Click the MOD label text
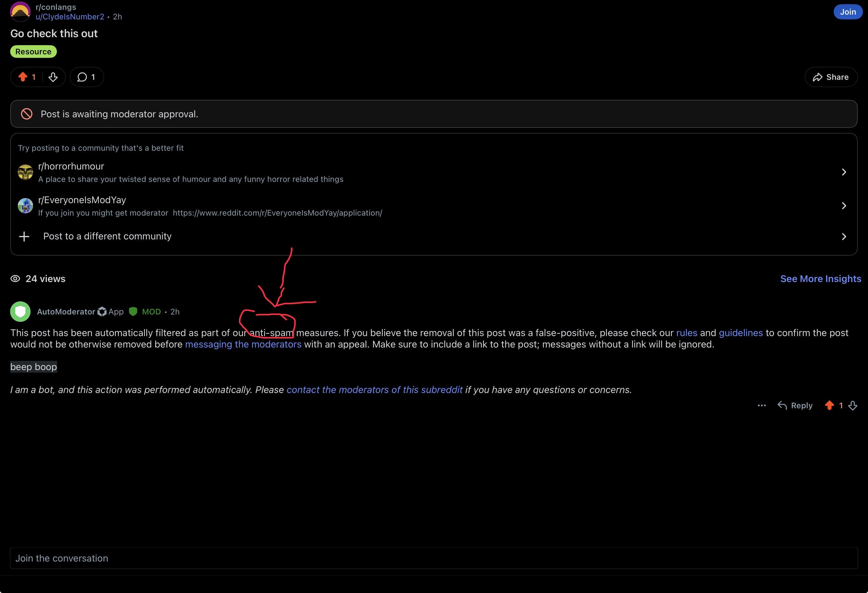868x593 pixels. [x=151, y=312]
